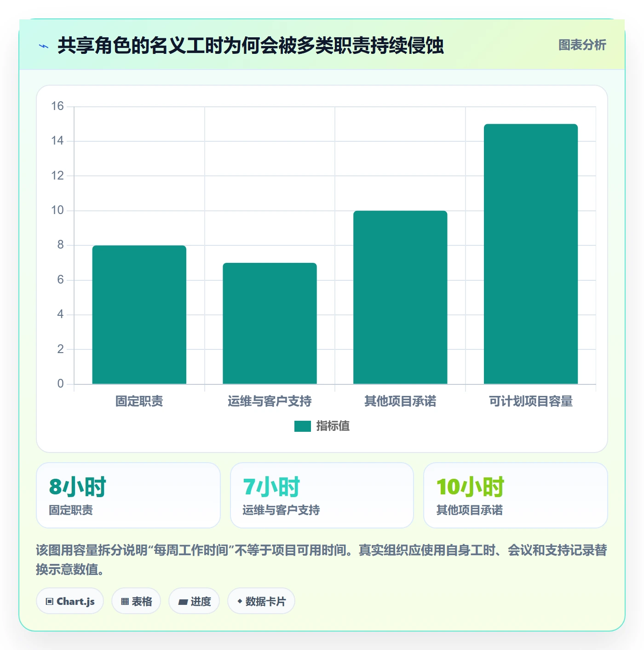This screenshot has width=644, height=650.
Task: Click the y-axis value 0
Action: tap(60, 384)
